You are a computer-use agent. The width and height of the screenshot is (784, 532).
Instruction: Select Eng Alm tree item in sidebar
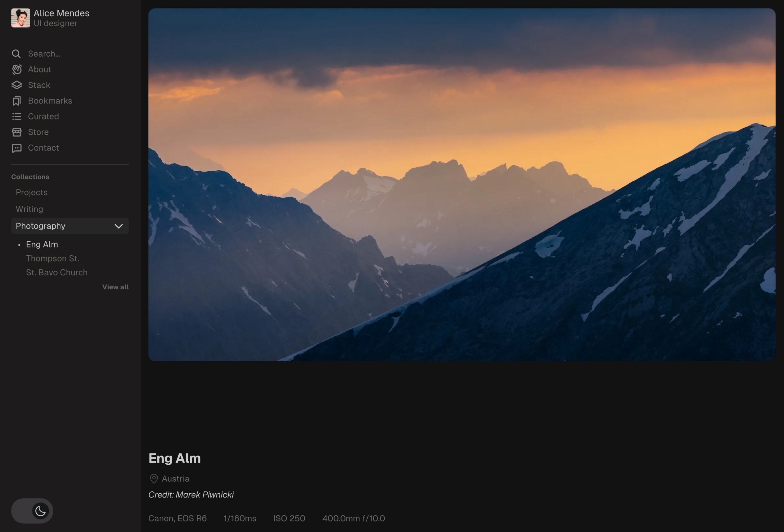click(41, 244)
